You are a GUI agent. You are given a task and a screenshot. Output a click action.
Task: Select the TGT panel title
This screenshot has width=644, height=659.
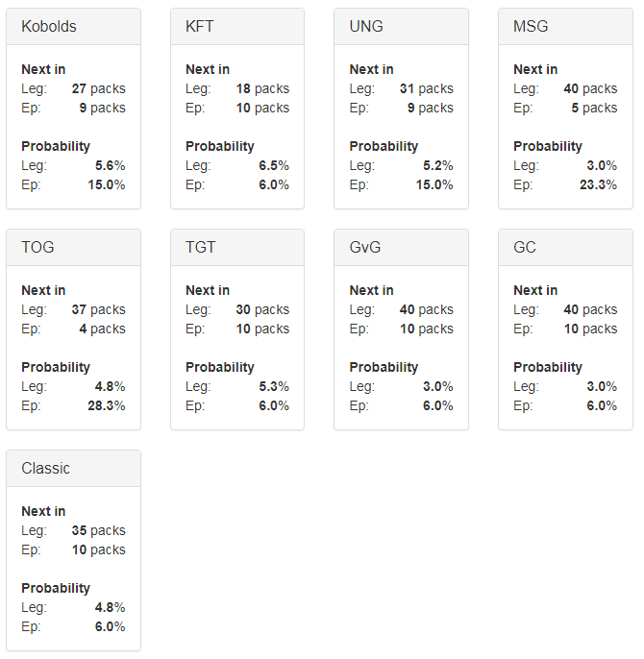pos(200,247)
